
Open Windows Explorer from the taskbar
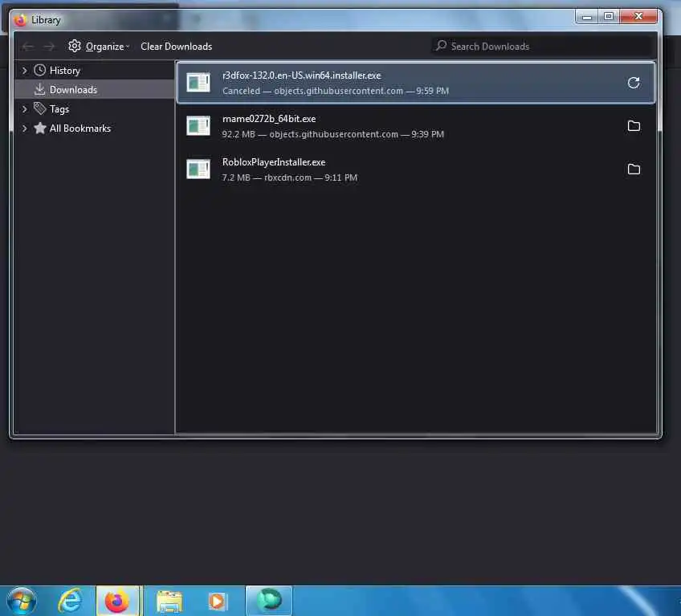[169, 602]
